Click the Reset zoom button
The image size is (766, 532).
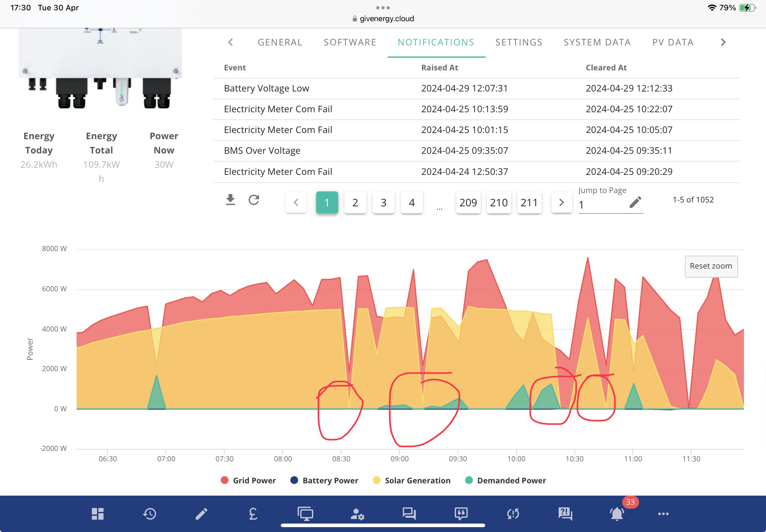tap(711, 266)
